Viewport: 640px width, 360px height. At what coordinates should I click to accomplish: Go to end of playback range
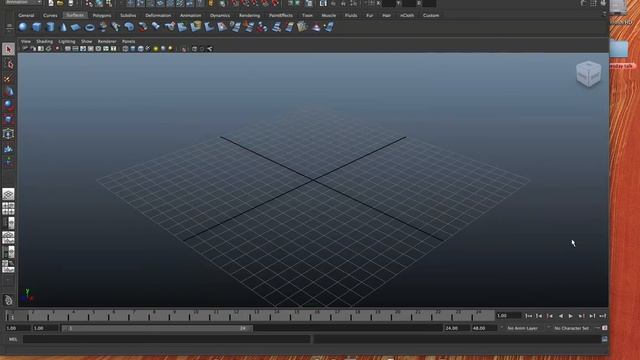pos(602,316)
